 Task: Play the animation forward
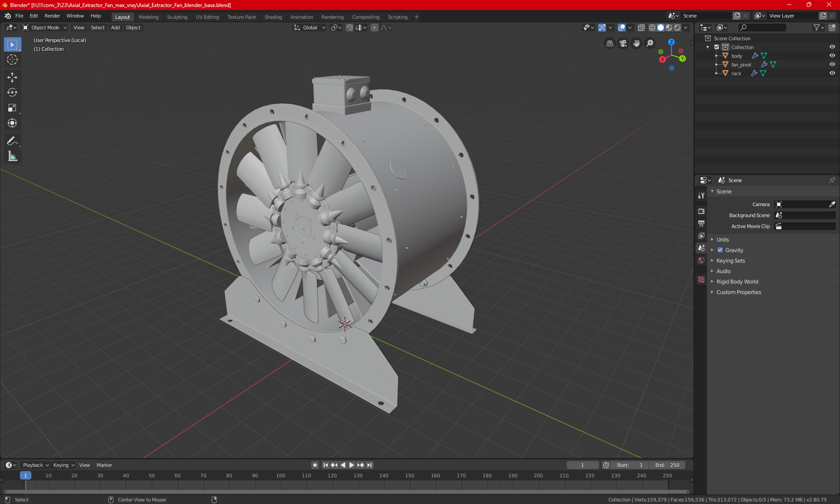click(x=351, y=465)
